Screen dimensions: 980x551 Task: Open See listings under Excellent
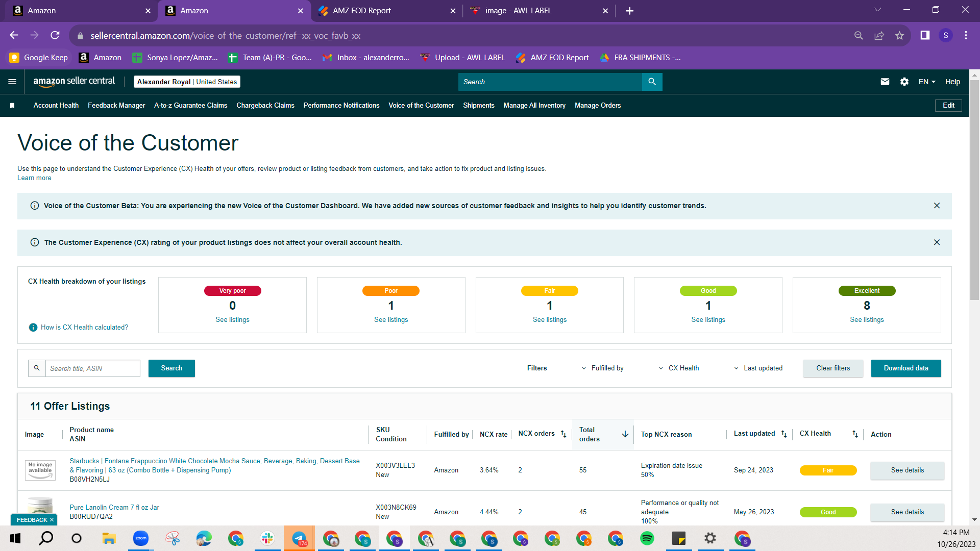pos(867,320)
